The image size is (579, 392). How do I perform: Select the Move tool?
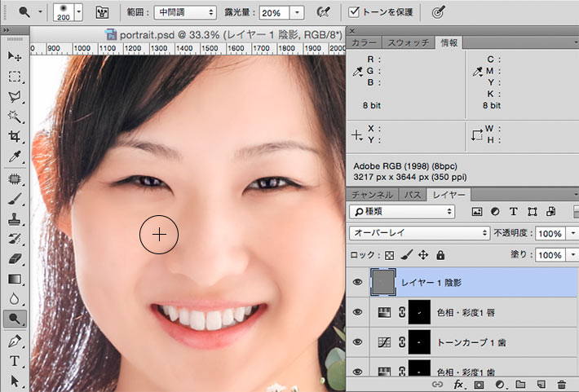15,56
